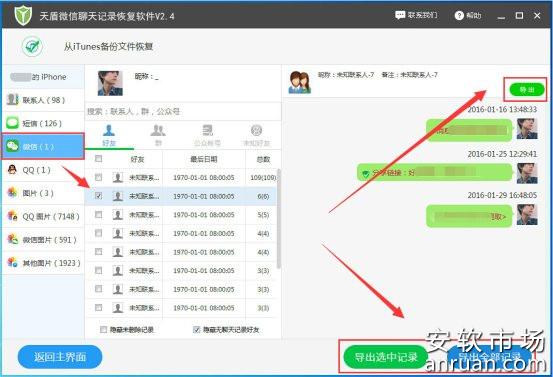Click the green 导出 button
This screenshot has height=377, width=553.
(527, 90)
